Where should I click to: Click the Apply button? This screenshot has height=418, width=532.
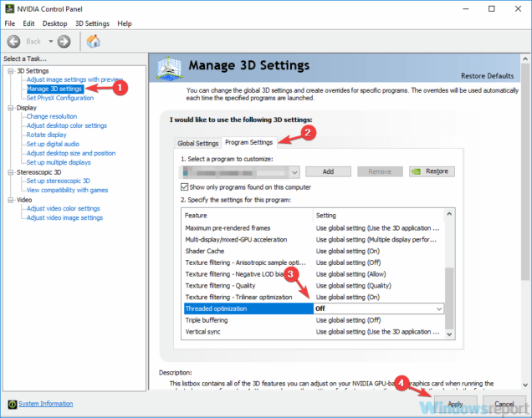[455, 404]
